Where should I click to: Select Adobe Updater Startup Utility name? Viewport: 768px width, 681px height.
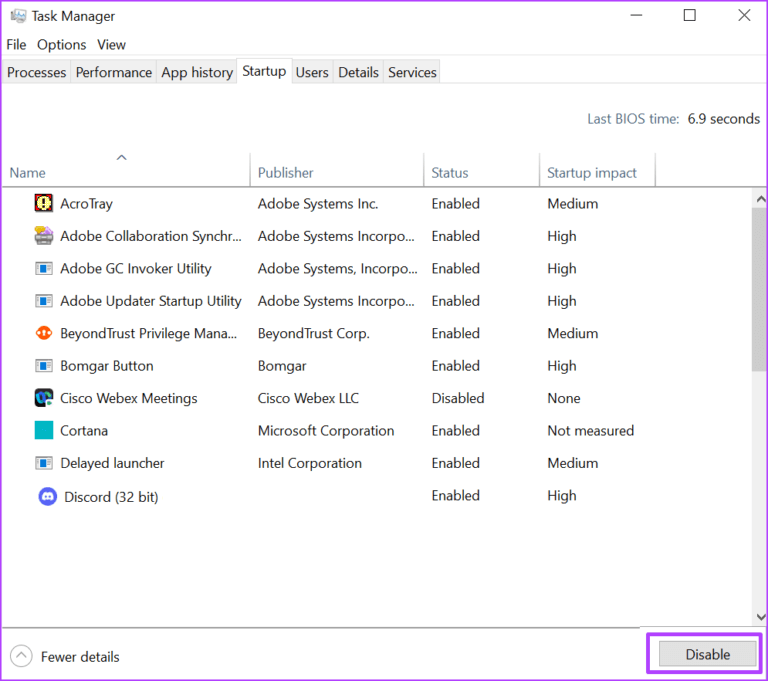[151, 301]
